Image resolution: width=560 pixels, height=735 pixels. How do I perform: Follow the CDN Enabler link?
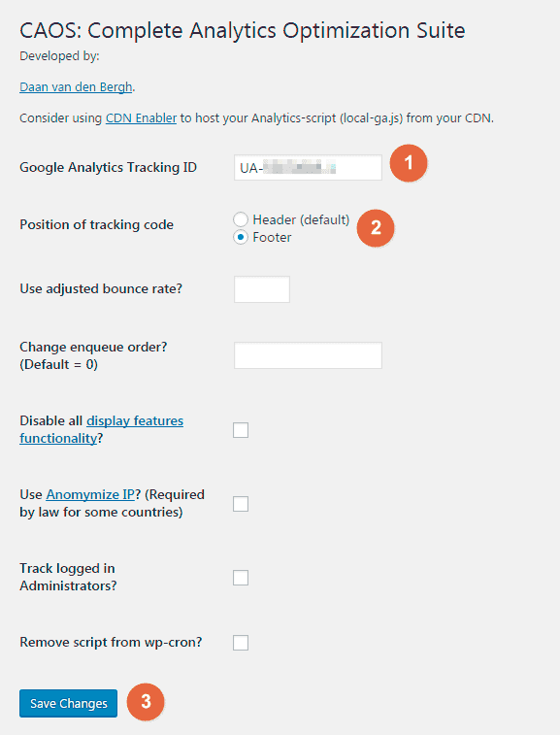click(141, 118)
